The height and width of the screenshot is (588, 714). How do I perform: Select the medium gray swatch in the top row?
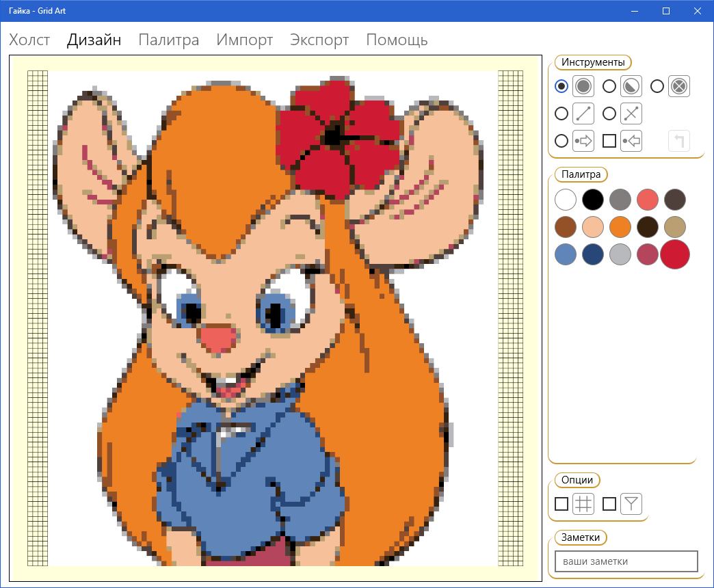(620, 200)
